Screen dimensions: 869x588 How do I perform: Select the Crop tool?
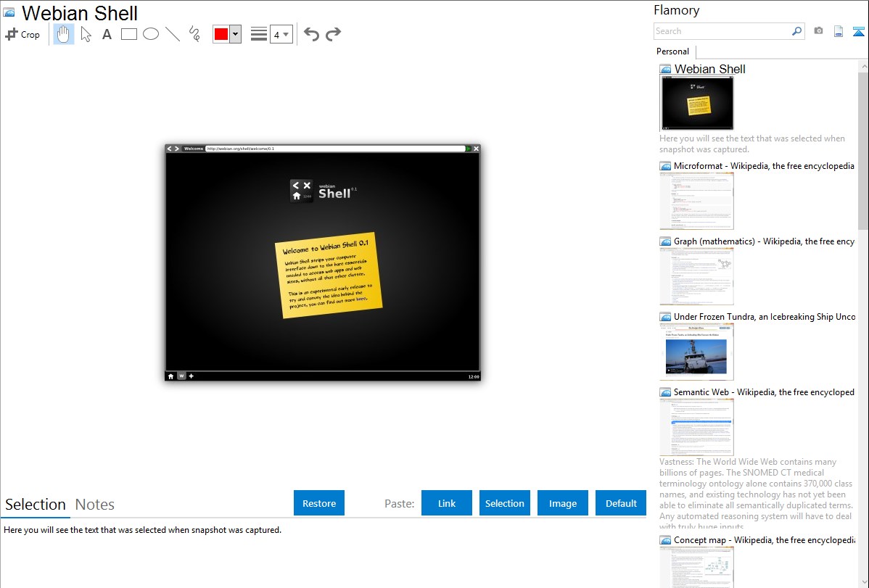tap(22, 34)
